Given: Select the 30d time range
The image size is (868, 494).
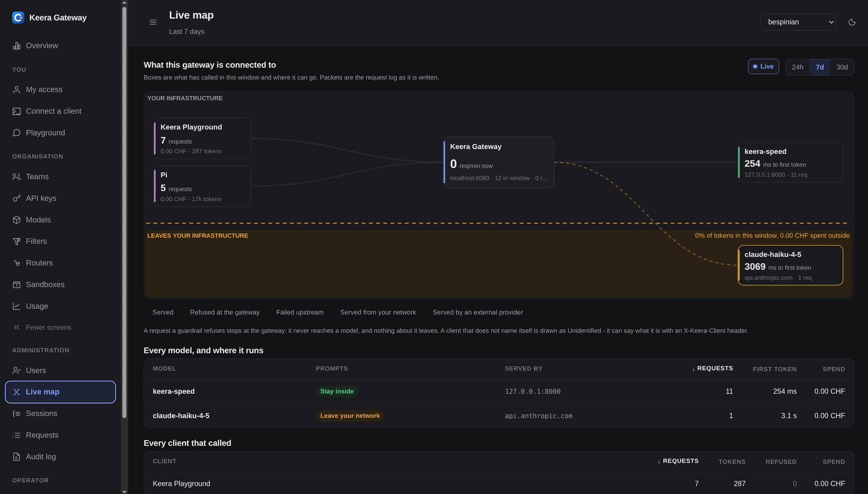Looking at the screenshot, I should pos(842,67).
